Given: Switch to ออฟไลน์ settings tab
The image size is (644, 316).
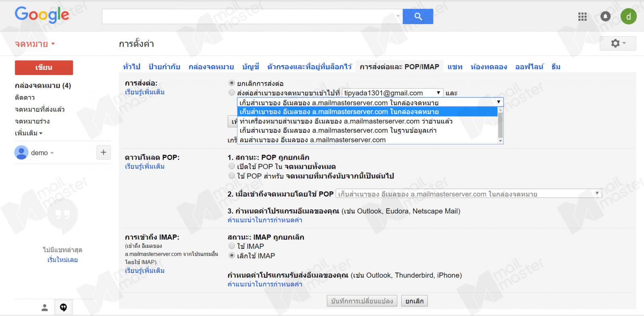Looking at the screenshot, I should pos(529,67).
